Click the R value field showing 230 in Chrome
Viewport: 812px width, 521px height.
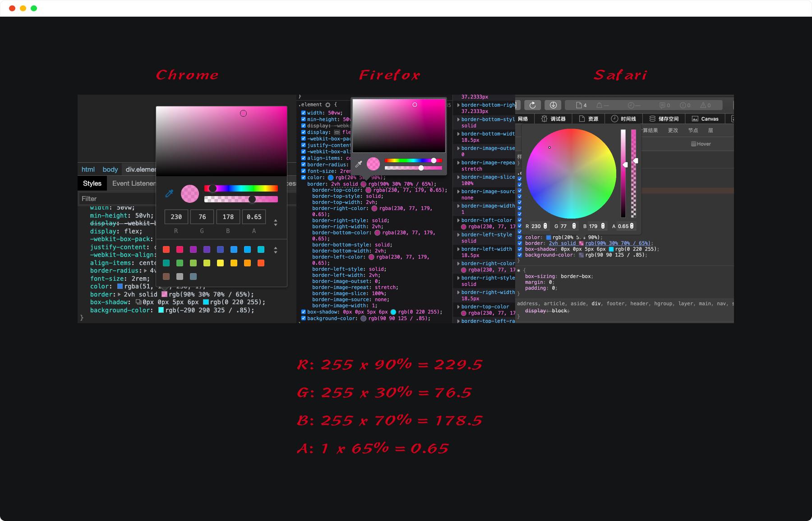pos(176,217)
